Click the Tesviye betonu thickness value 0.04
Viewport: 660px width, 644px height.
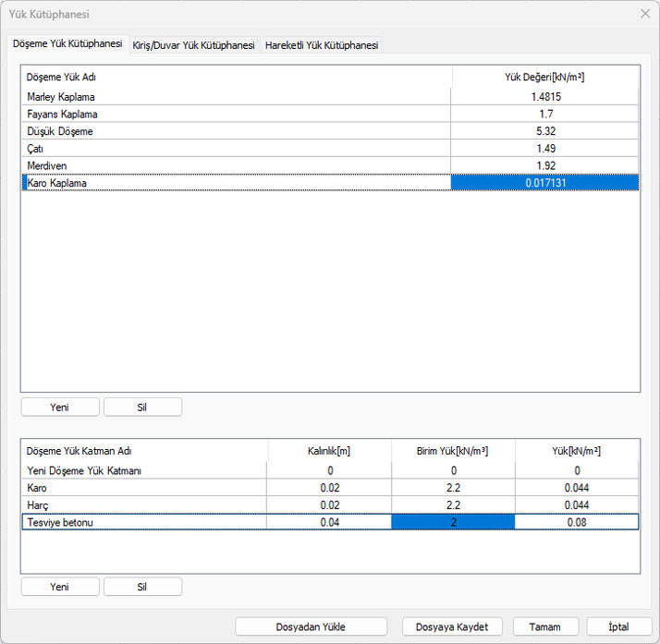(x=329, y=522)
